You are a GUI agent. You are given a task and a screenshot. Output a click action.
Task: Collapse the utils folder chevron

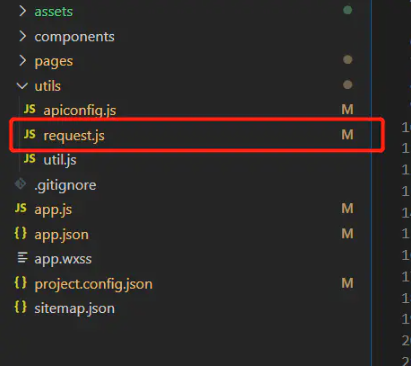[22, 86]
